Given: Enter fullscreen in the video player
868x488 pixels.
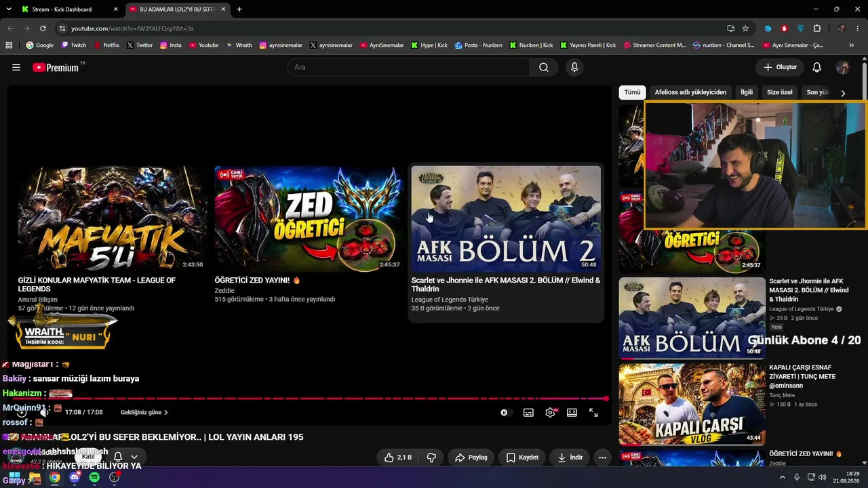Looking at the screenshot, I should [x=593, y=412].
